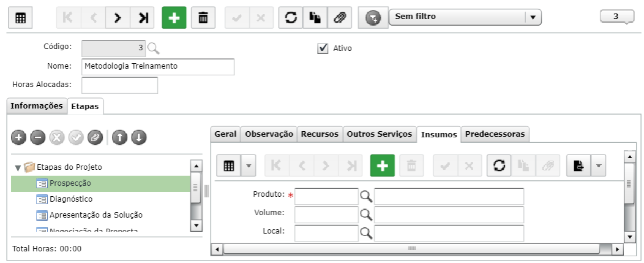Viewport: 644px width, 263px height.
Task: Delete Insumos item with trash icon
Action: pos(411,166)
